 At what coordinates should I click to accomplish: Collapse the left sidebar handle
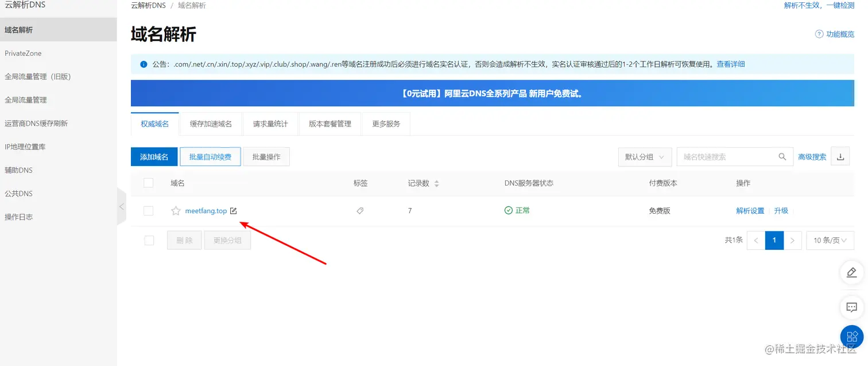tap(121, 206)
